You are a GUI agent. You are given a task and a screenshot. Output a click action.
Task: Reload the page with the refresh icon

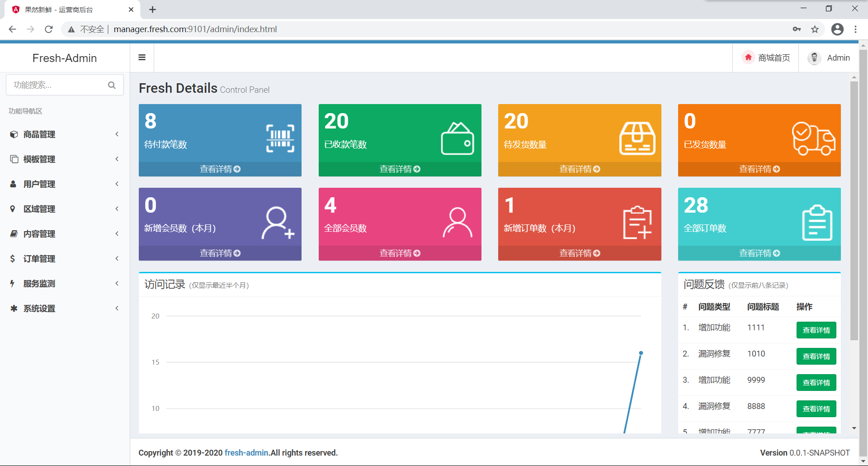coord(49,29)
